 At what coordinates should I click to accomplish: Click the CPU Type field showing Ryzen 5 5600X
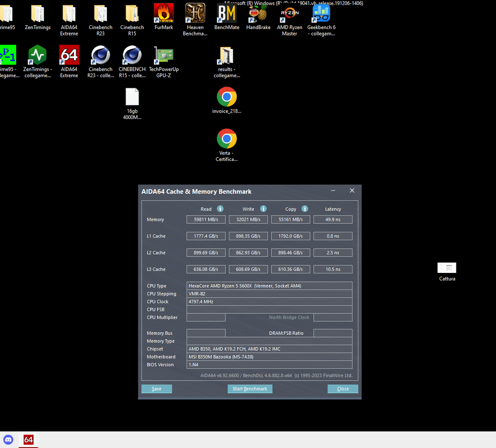click(270, 286)
